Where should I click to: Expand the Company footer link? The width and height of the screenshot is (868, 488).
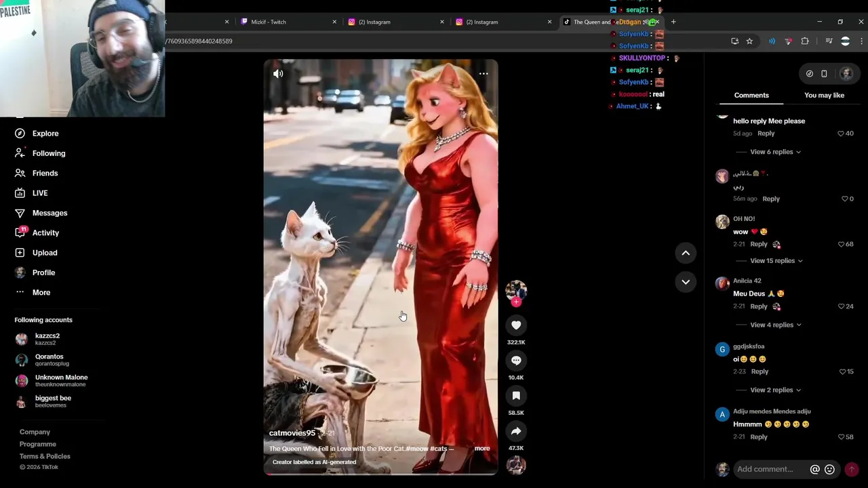click(x=35, y=432)
